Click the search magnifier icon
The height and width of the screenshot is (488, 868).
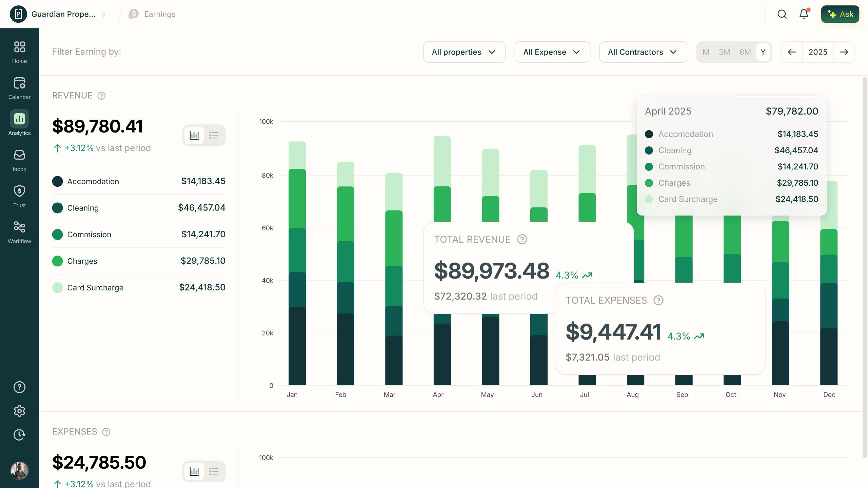(782, 14)
